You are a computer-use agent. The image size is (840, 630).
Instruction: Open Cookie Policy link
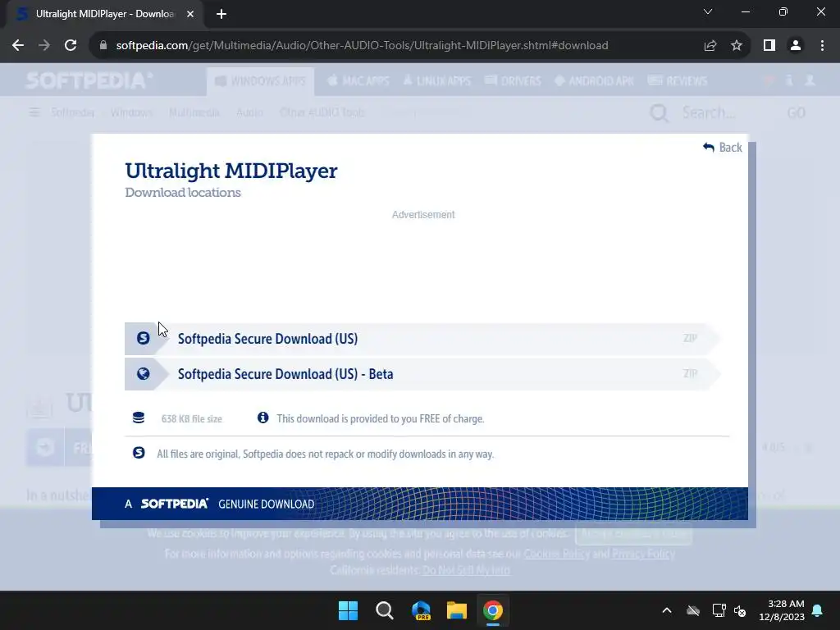click(x=557, y=554)
